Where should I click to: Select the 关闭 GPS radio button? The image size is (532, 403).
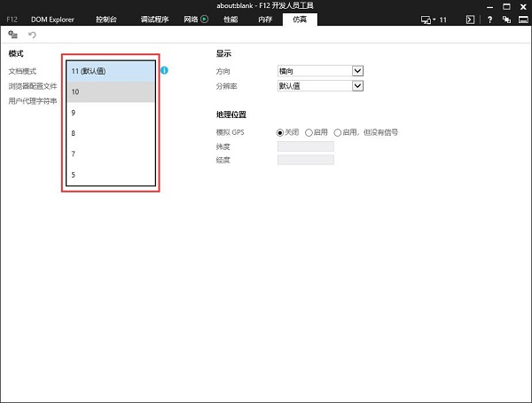(x=280, y=132)
